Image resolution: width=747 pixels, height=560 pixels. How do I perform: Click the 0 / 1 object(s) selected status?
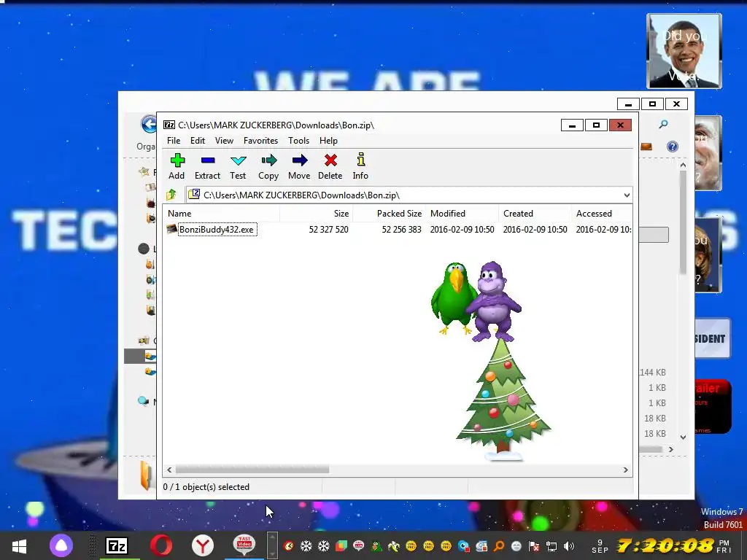click(206, 486)
